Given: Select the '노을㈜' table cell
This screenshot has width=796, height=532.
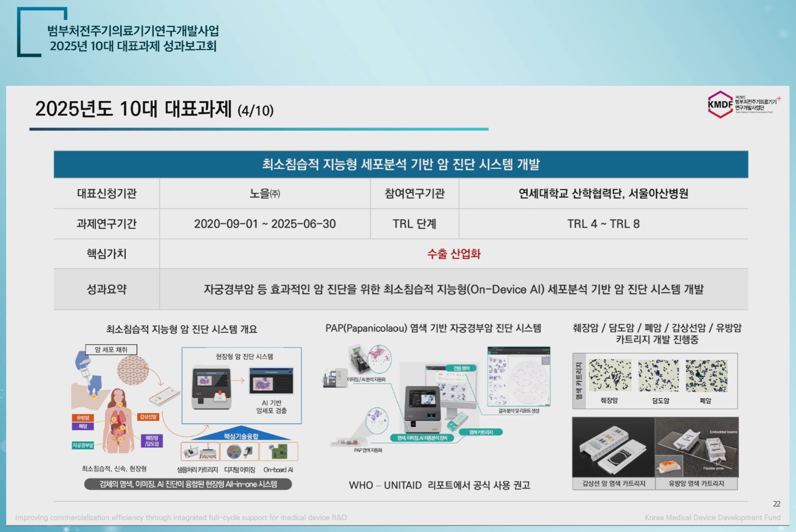Looking at the screenshot, I should (x=265, y=193).
